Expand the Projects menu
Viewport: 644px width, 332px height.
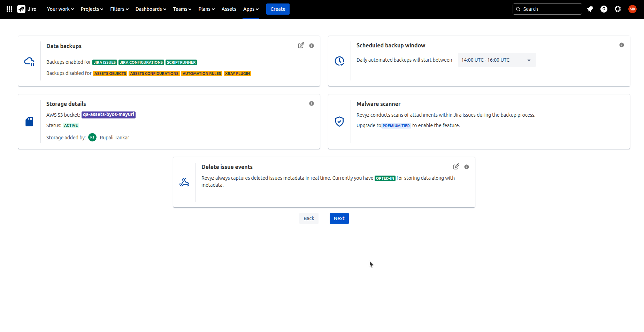(x=92, y=9)
